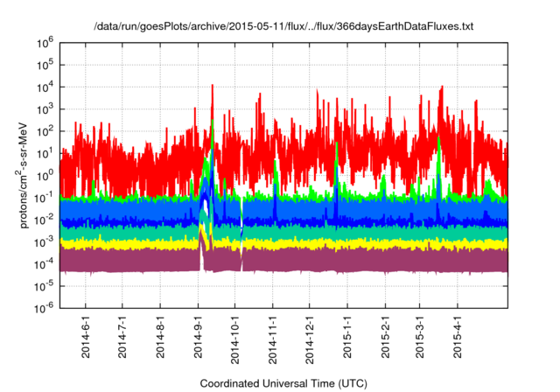Click the y-axis label 10^2
Viewport: 560px width, 392px height.
click(45, 131)
